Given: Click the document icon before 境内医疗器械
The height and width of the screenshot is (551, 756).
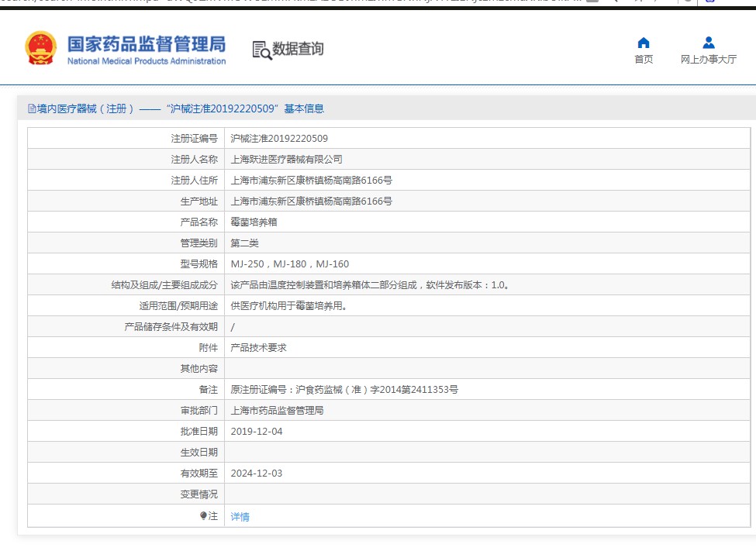Looking at the screenshot, I should (x=32, y=108).
